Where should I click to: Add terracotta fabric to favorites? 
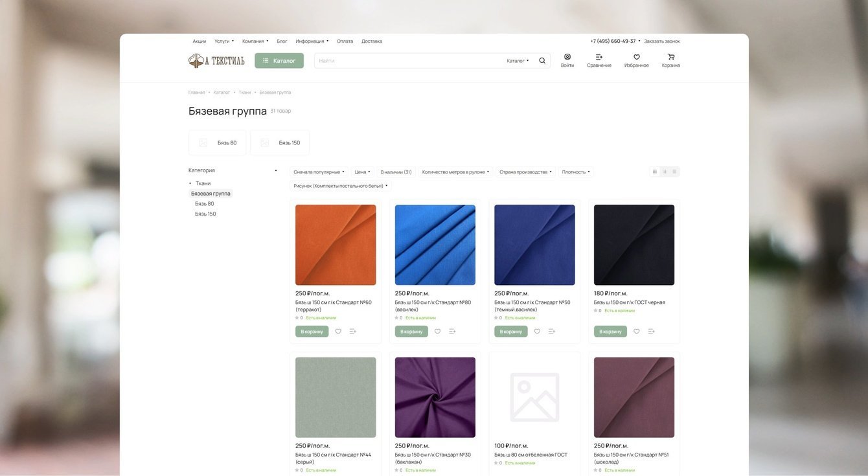[x=338, y=332]
